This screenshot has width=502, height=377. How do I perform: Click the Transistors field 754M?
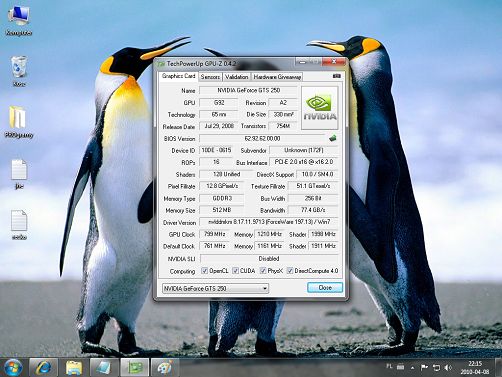(283, 126)
